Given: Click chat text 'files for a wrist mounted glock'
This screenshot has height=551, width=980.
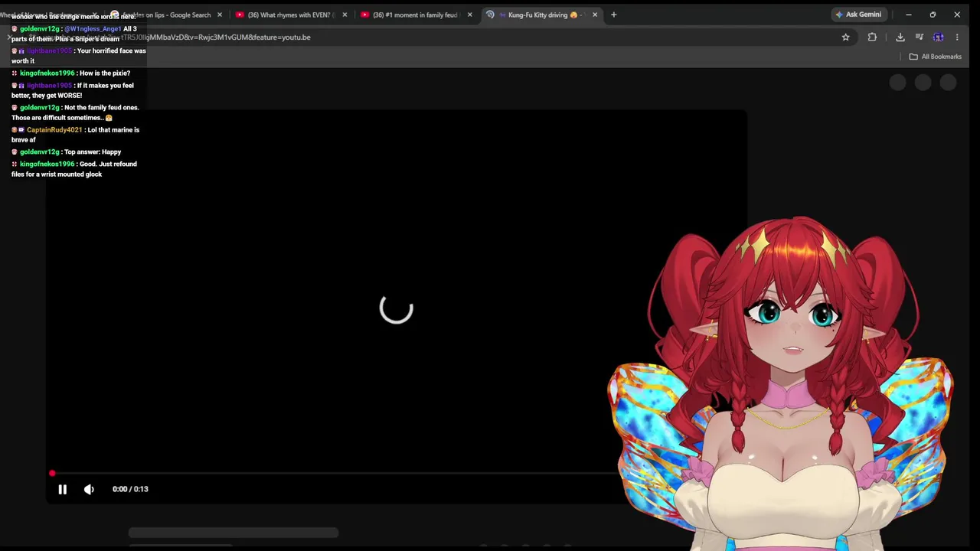Looking at the screenshot, I should point(57,174).
